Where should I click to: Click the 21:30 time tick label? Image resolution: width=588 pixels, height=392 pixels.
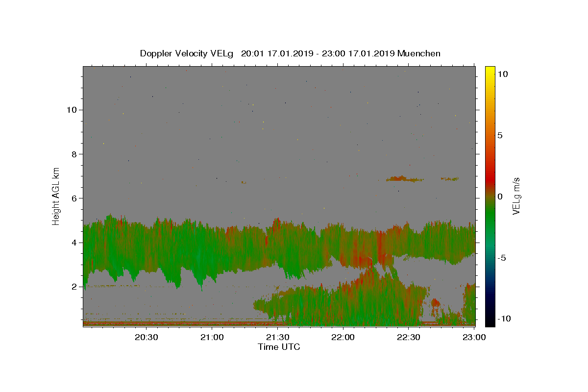[x=277, y=337]
